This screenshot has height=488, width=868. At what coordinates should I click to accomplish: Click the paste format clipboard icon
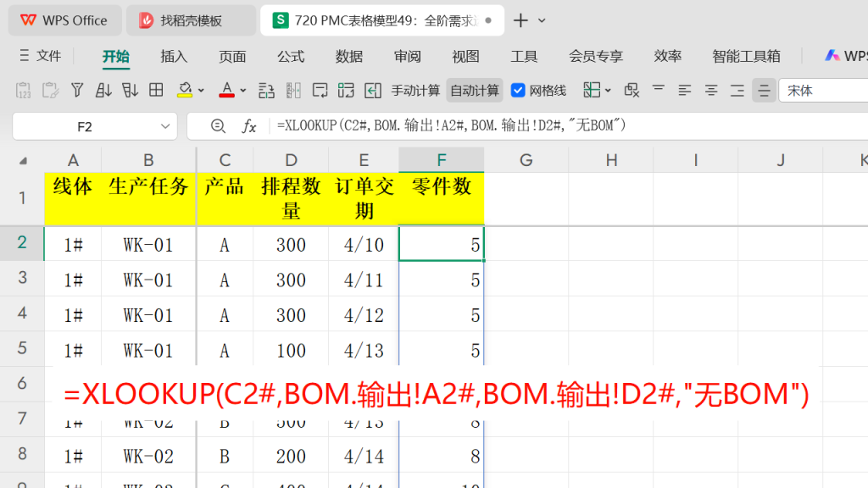click(x=50, y=90)
